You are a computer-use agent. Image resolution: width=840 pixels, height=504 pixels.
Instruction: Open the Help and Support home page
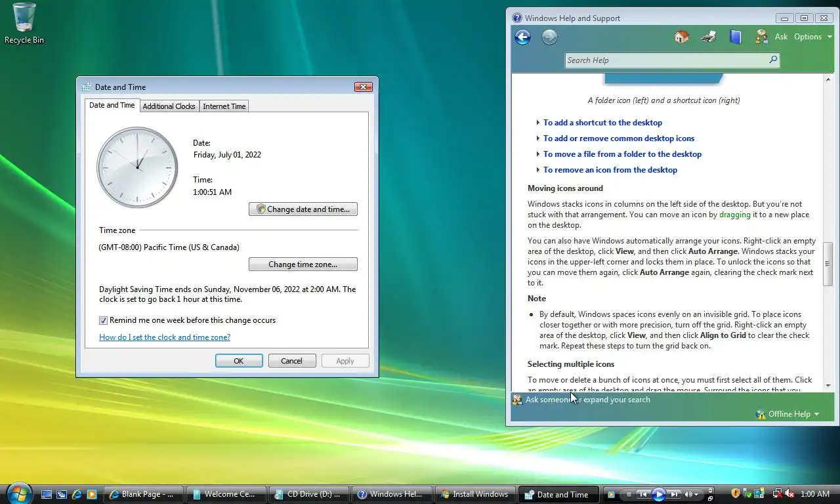(682, 37)
